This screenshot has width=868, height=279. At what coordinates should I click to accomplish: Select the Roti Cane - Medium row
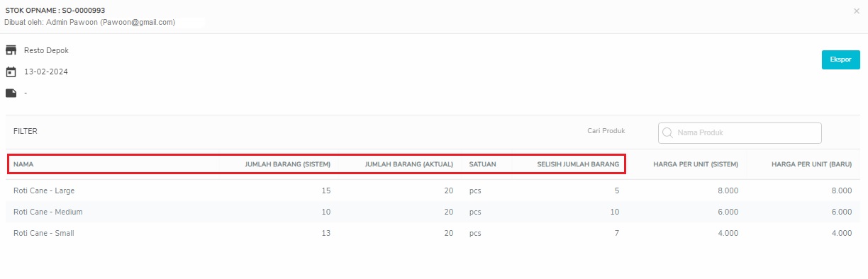tap(433, 212)
